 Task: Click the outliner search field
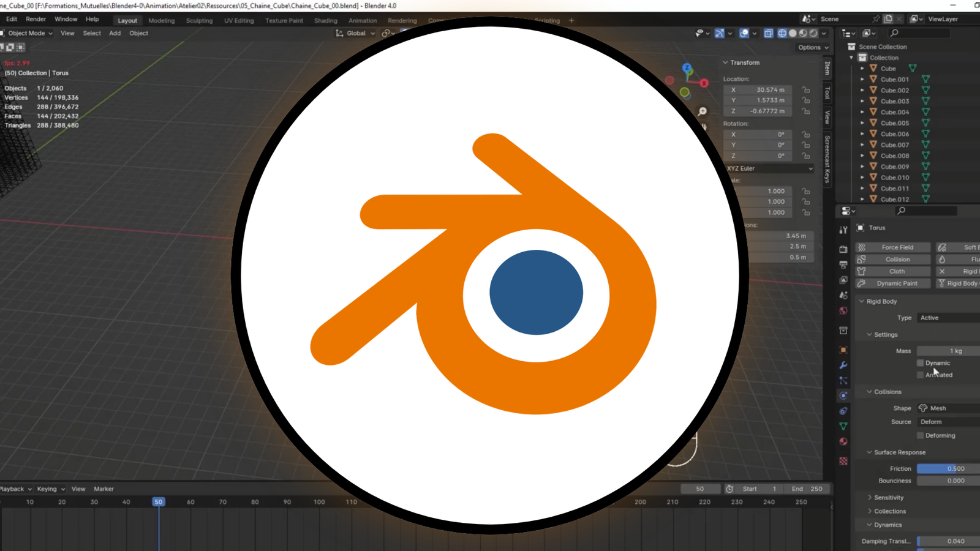(x=920, y=33)
